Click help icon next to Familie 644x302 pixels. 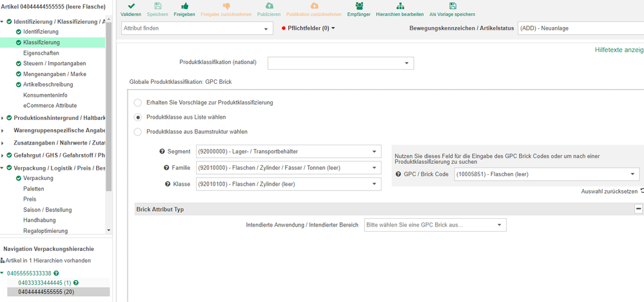point(166,168)
